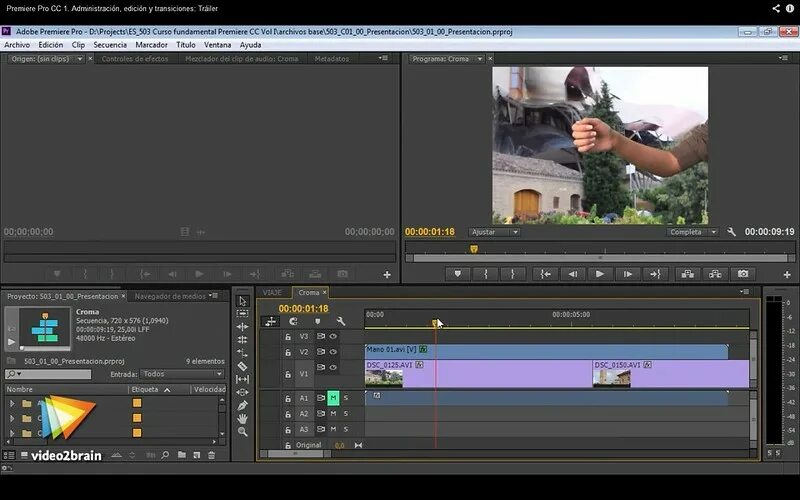Open the Secuencia menu
The height and width of the screenshot is (500, 800).
click(x=110, y=45)
